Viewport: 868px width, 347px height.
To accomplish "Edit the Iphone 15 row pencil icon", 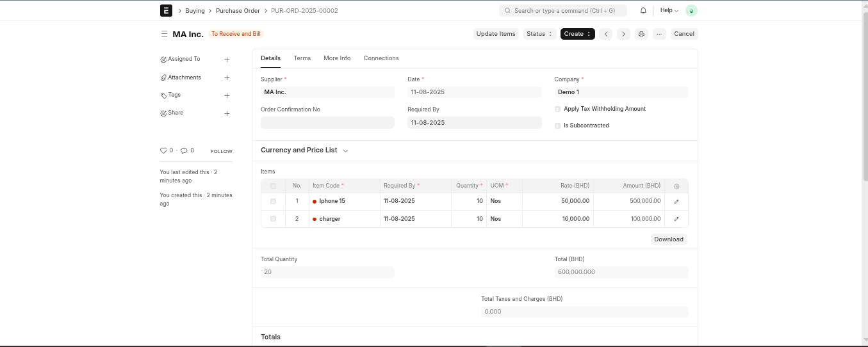I will point(676,202).
